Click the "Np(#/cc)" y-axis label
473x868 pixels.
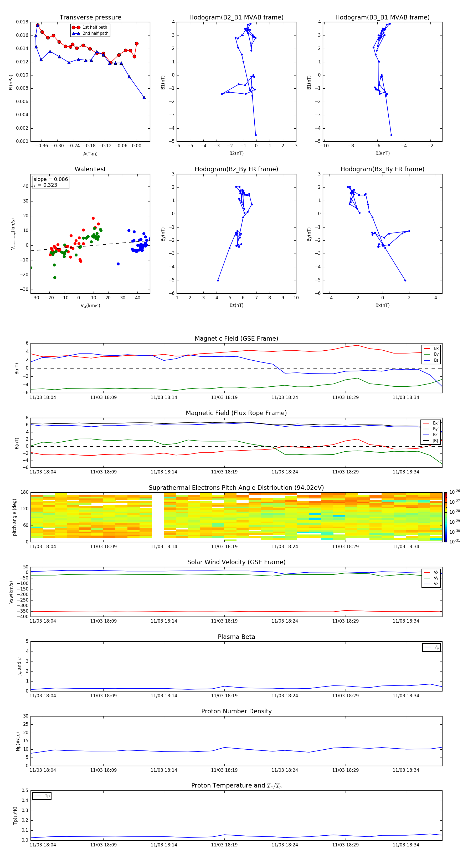point(18,741)
